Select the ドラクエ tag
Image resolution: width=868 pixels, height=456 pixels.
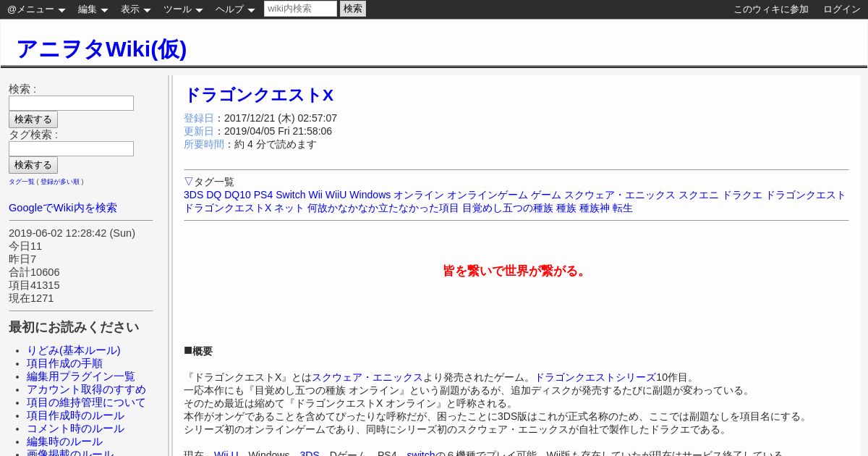pos(742,195)
